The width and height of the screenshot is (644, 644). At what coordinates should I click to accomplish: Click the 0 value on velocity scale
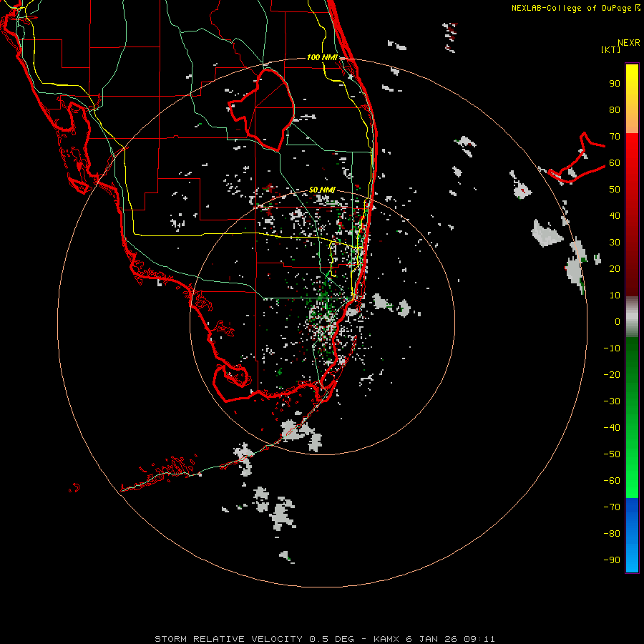pyautogui.click(x=618, y=321)
